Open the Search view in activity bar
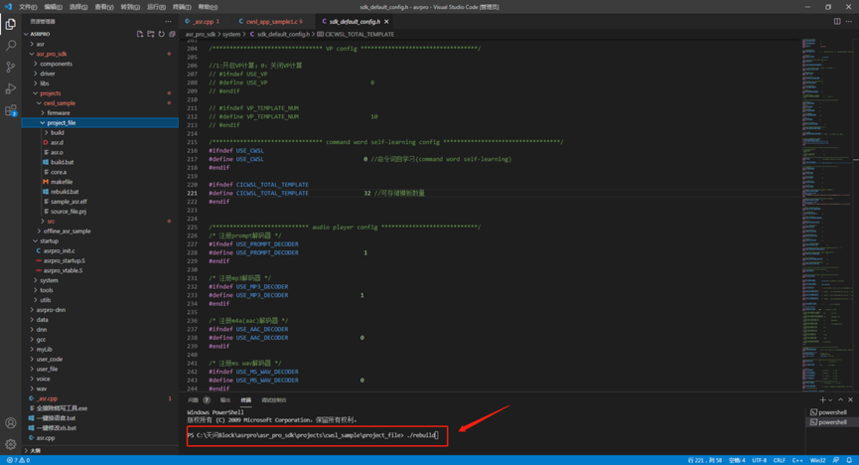 (x=10, y=45)
